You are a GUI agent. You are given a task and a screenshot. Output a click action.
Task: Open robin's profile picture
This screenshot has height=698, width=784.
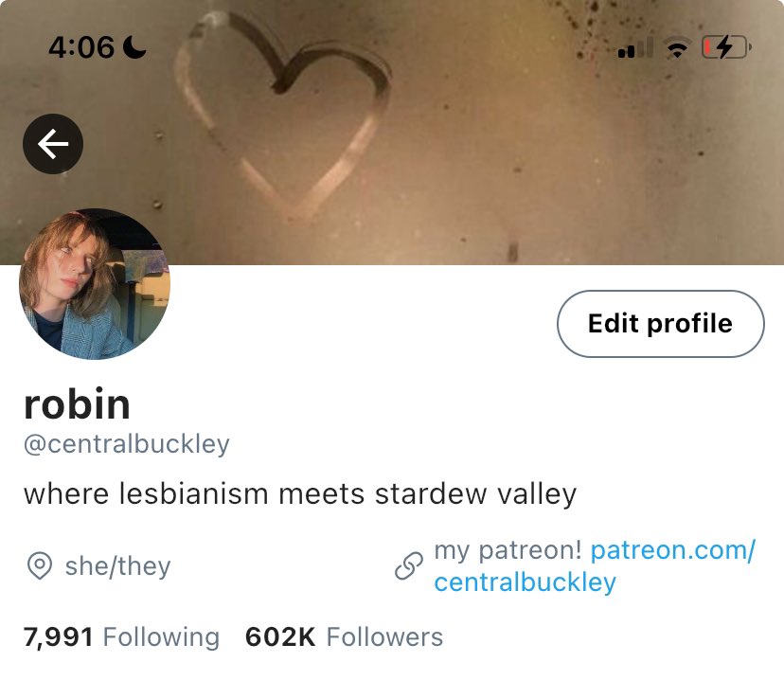(x=95, y=284)
